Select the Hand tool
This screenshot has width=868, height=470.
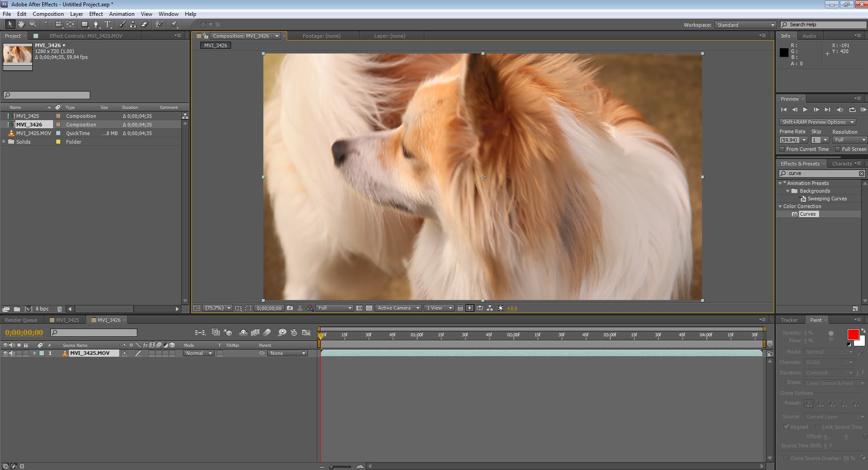[21, 24]
